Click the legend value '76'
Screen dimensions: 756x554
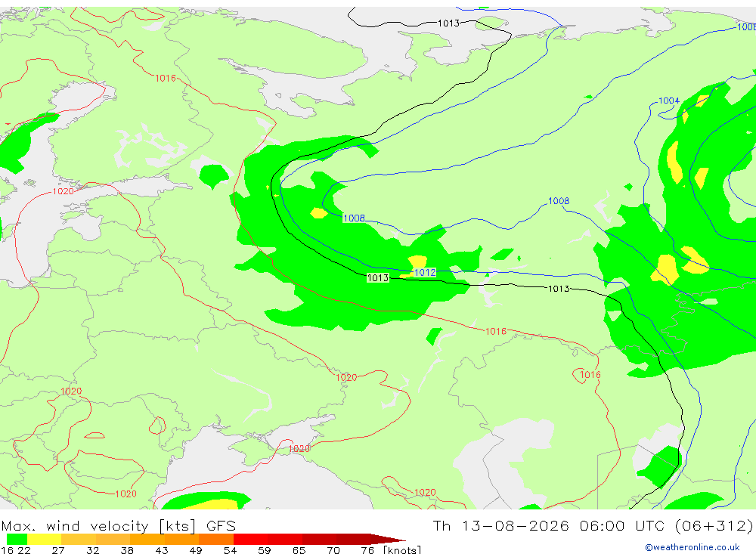point(367,550)
